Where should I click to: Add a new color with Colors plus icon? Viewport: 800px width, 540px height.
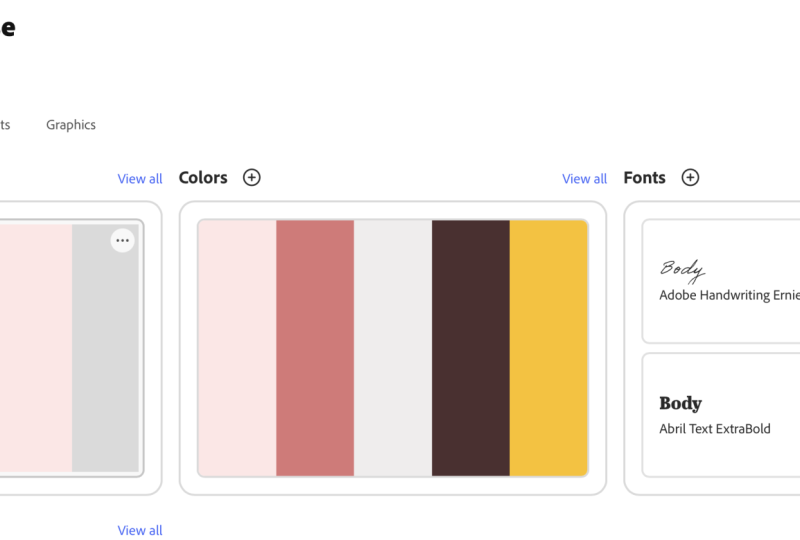tap(252, 178)
